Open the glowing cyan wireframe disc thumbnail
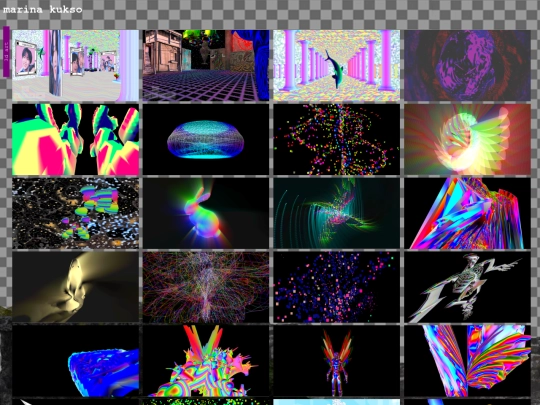 pyautogui.click(x=206, y=139)
